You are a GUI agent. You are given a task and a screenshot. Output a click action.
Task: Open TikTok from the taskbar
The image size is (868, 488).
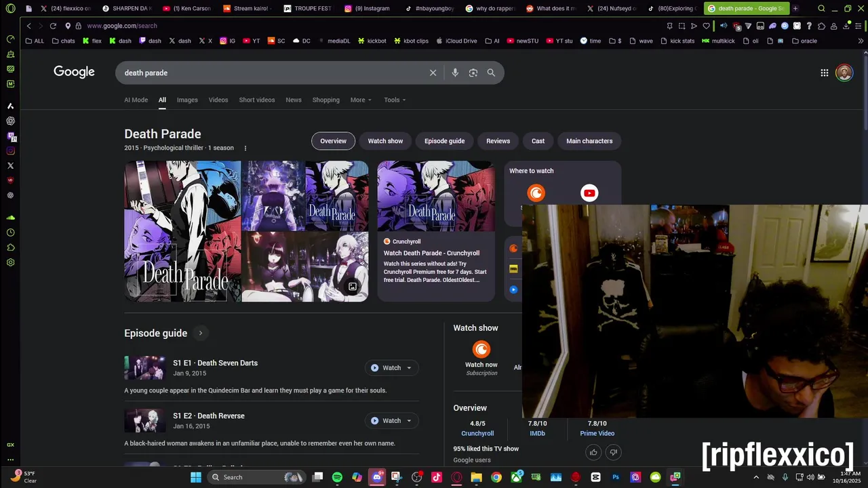tap(436, 477)
